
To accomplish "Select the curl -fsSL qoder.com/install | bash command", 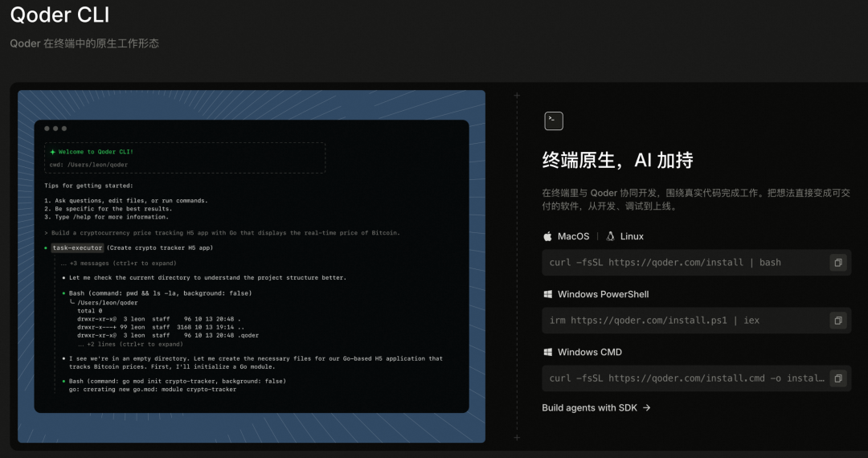I will (696, 263).
